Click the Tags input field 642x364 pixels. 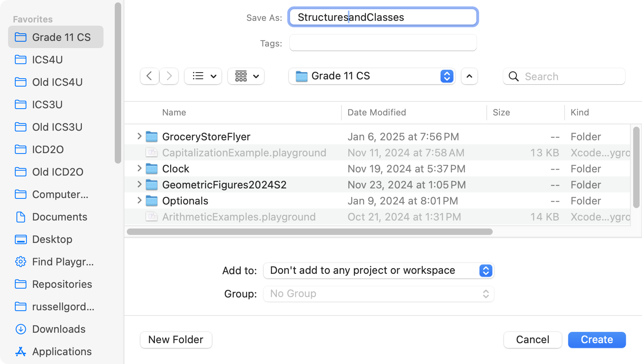pos(383,43)
